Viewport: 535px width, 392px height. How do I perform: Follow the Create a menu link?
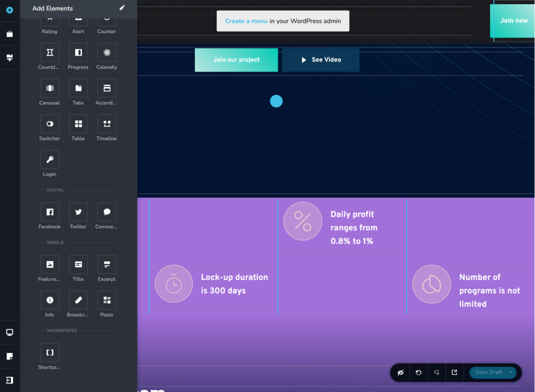pos(246,21)
